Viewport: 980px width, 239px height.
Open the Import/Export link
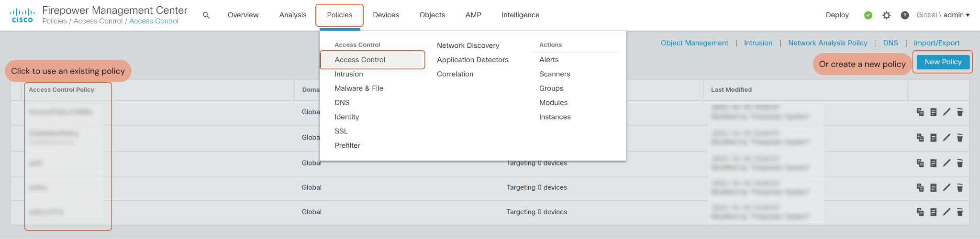coord(936,43)
